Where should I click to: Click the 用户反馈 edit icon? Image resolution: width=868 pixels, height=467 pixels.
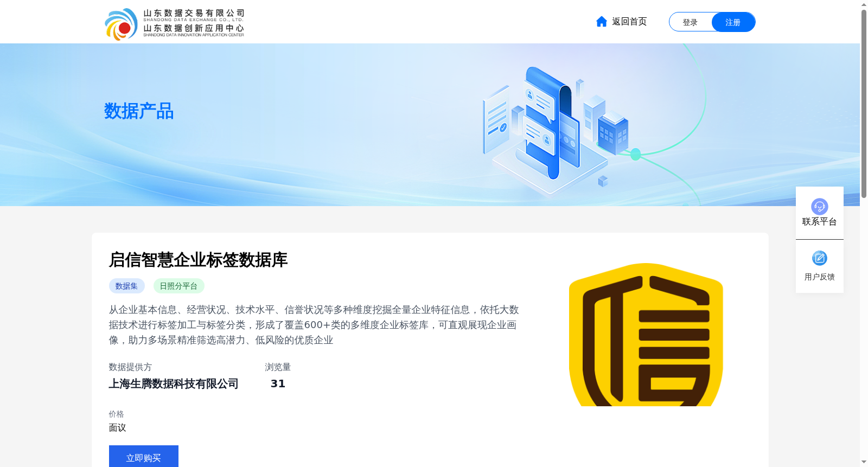pos(819,258)
